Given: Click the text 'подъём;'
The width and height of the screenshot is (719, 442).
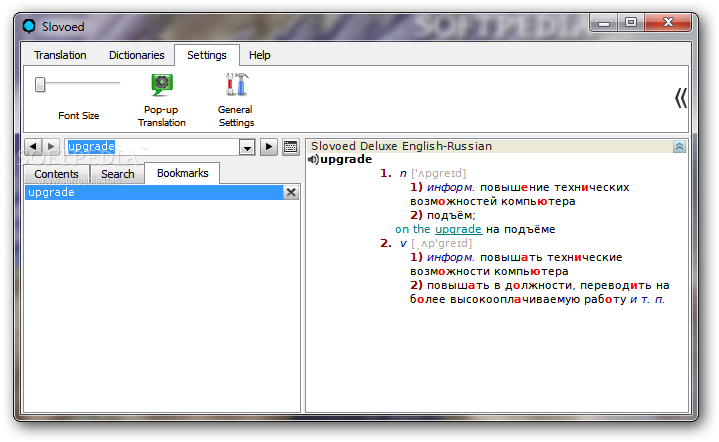Looking at the screenshot, I should click(451, 215).
